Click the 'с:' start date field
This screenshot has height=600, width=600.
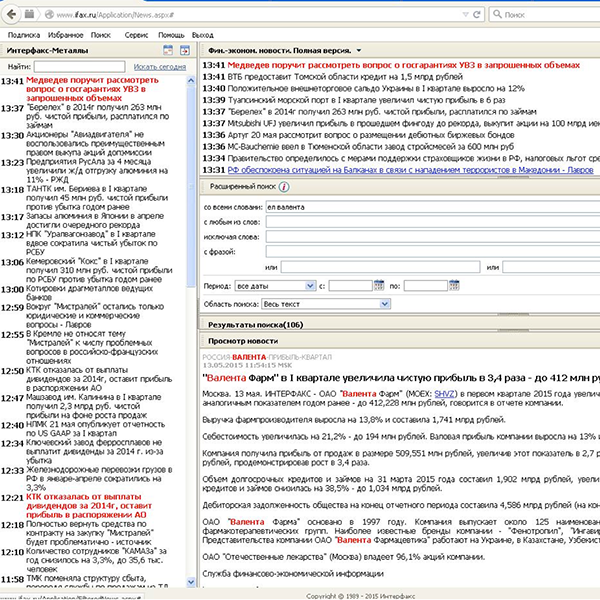tap(350, 285)
